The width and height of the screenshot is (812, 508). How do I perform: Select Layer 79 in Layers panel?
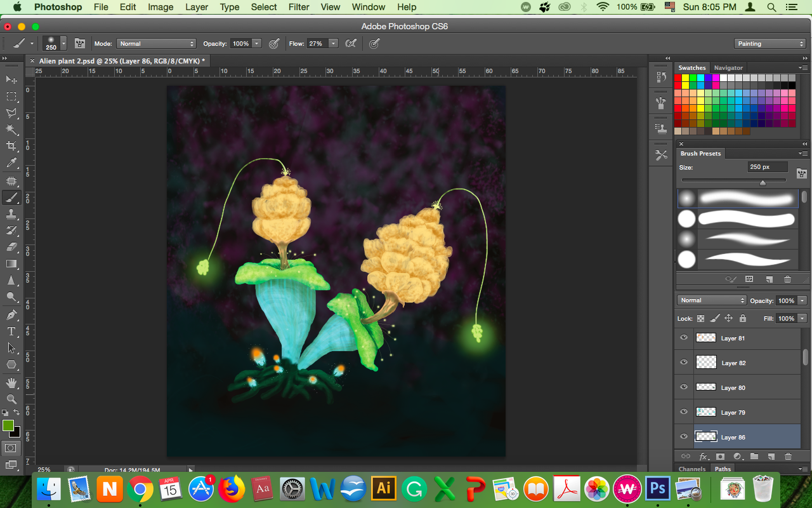747,412
